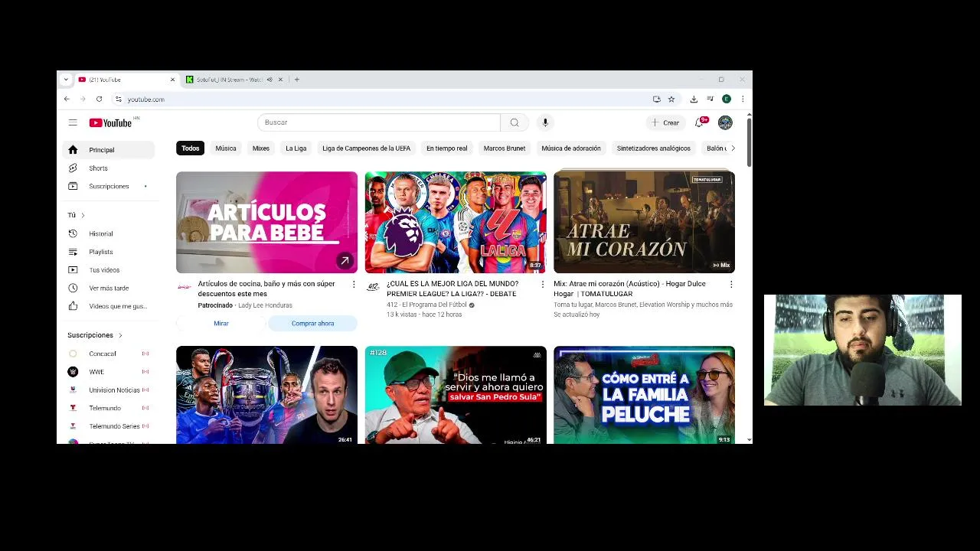Click the Crear button
980x551 pixels.
tap(665, 122)
